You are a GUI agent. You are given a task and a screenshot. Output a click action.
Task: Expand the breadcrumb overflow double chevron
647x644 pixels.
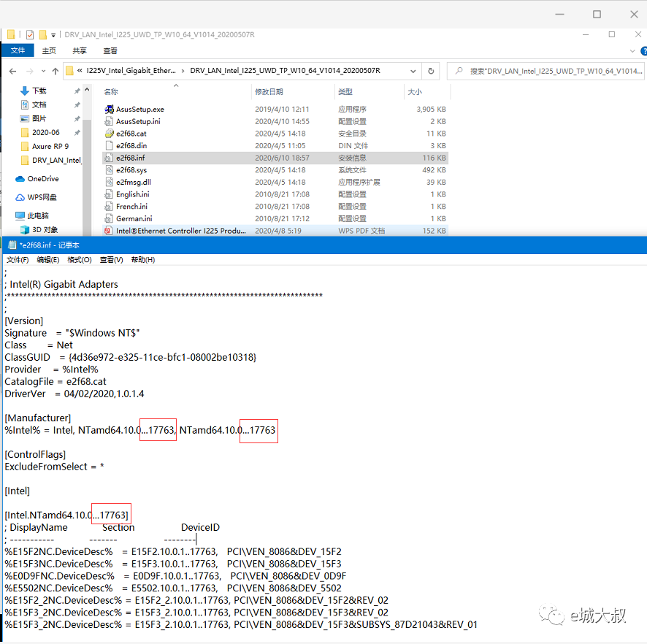tap(80, 71)
